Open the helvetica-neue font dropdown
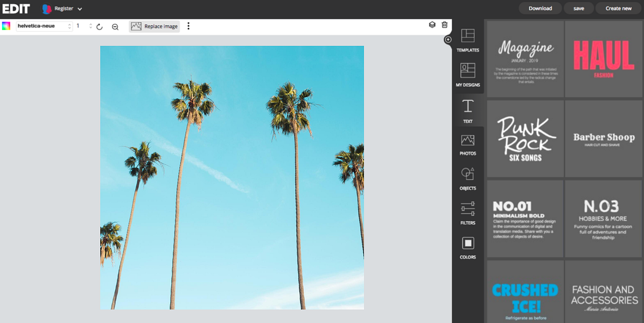This screenshot has height=323, width=644. [x=44, y=26]
